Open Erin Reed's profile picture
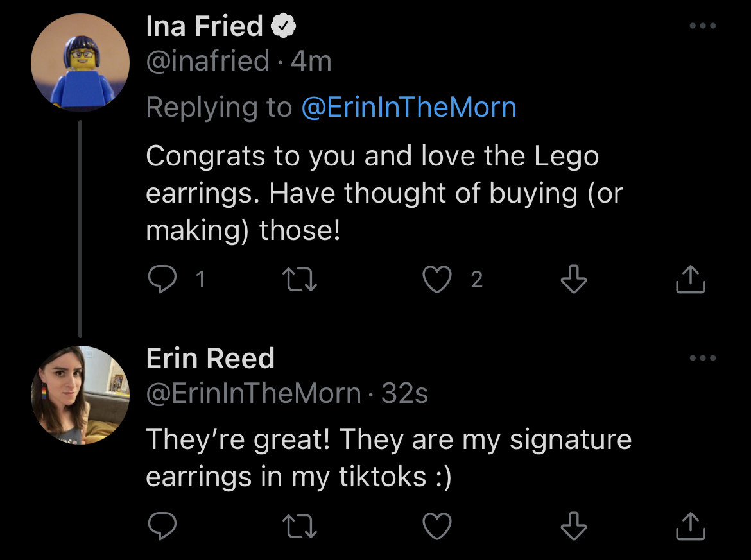751x560 pixels. tap(80, 395)
